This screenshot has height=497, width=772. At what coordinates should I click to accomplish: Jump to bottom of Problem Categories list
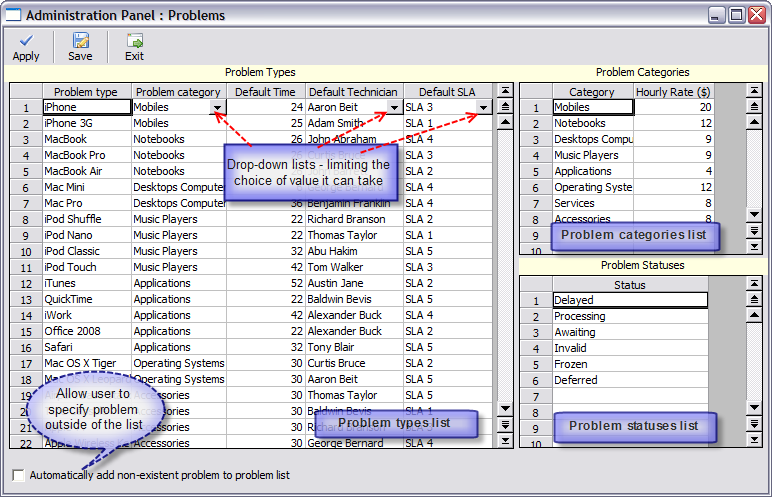tap(754, 246)
